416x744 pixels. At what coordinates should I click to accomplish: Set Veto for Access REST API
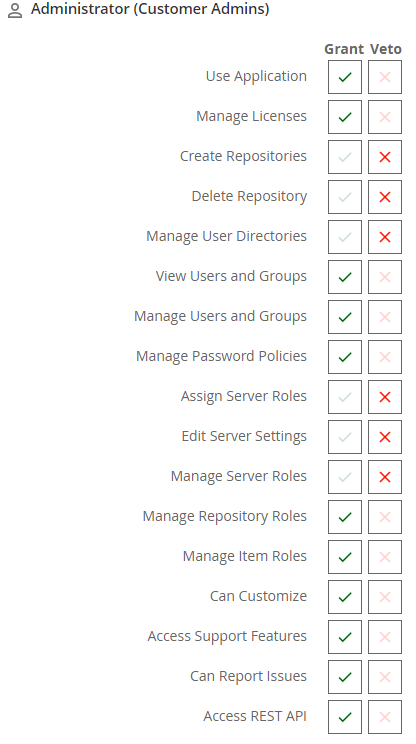click(385, 716)
